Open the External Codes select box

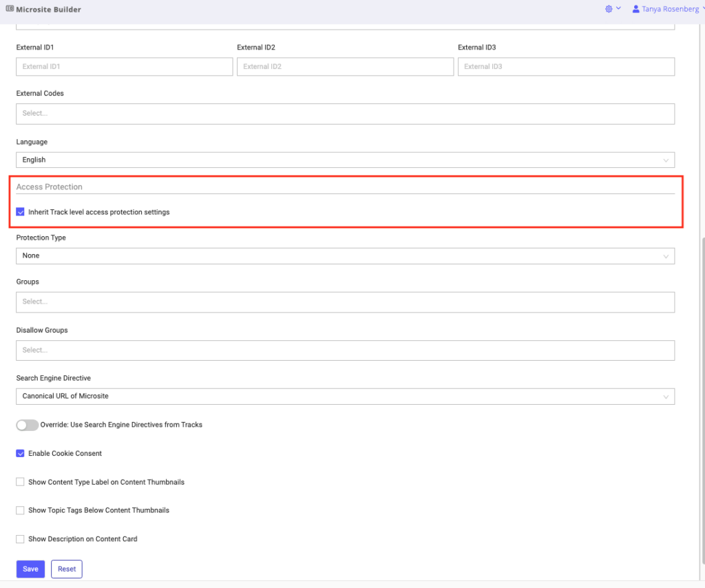click(346, 114)
